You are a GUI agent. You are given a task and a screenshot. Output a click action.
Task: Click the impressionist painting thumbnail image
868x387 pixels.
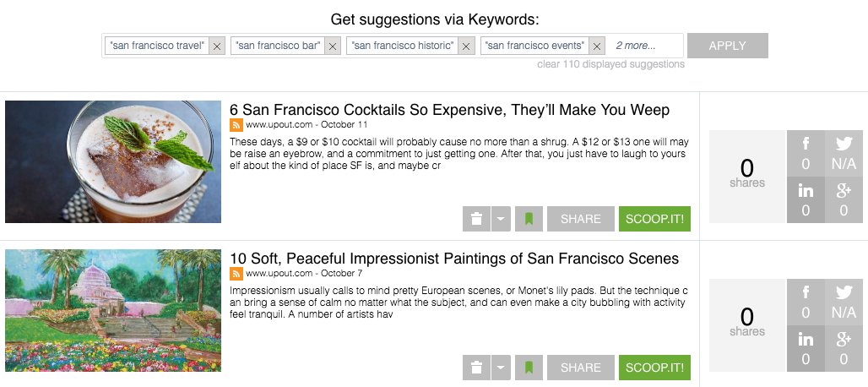click(113, 310)
